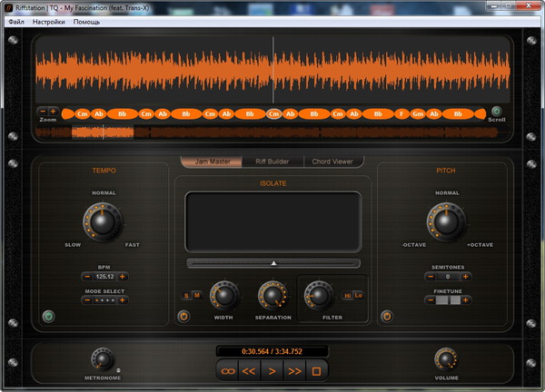Click the Pitch knob

tap(446, 222)
